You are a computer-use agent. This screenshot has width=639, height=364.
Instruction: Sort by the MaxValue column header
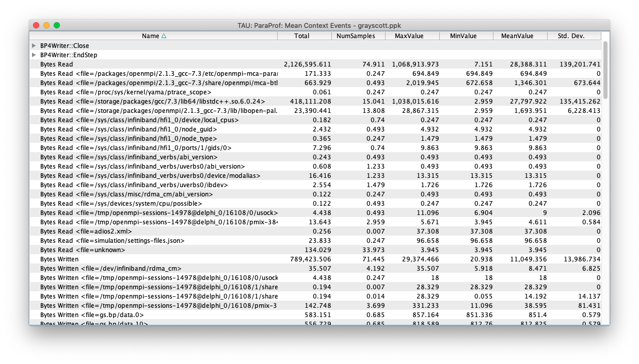tap(412, 36)
